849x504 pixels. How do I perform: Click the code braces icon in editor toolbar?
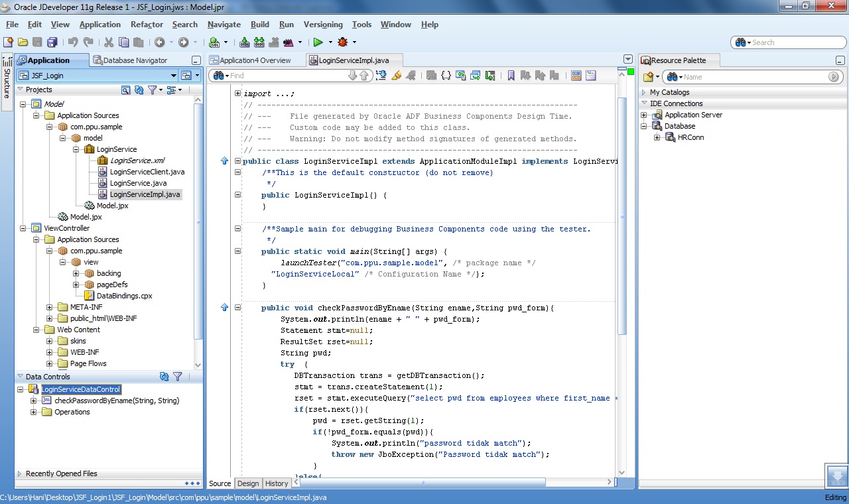[x=446, y=76]
